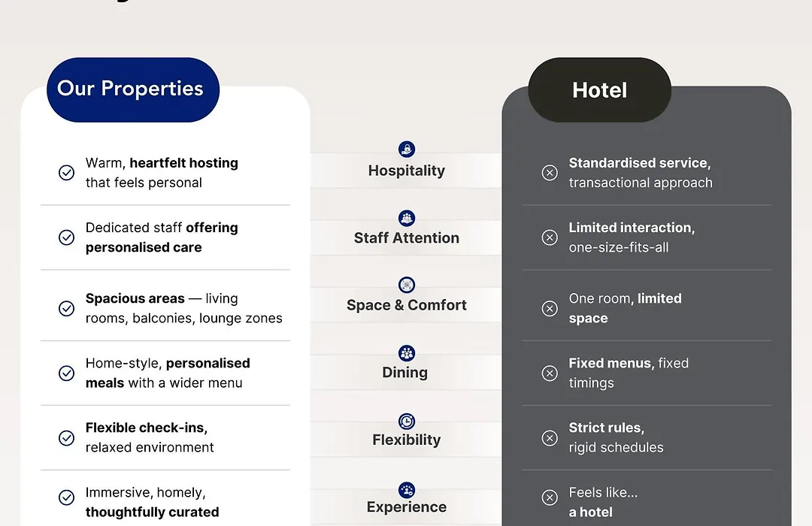Click the Space & Comfort circular icon
The width and height of the screenshot is (812, 526).
(x=407, y=285)
